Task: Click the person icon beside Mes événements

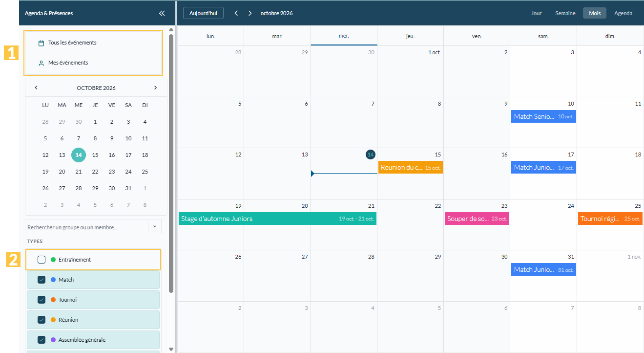Action: (x=42, y=63)
